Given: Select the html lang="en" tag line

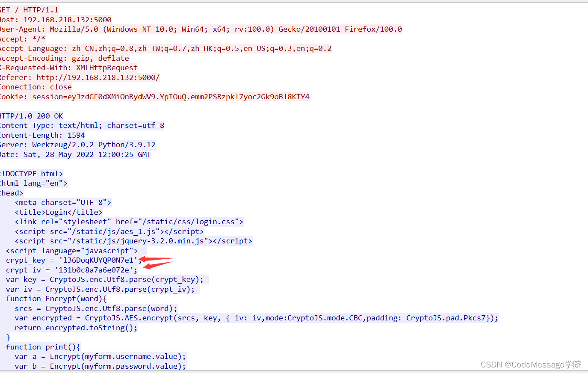Looking at the screenshot, I should [x=34, y=183].
